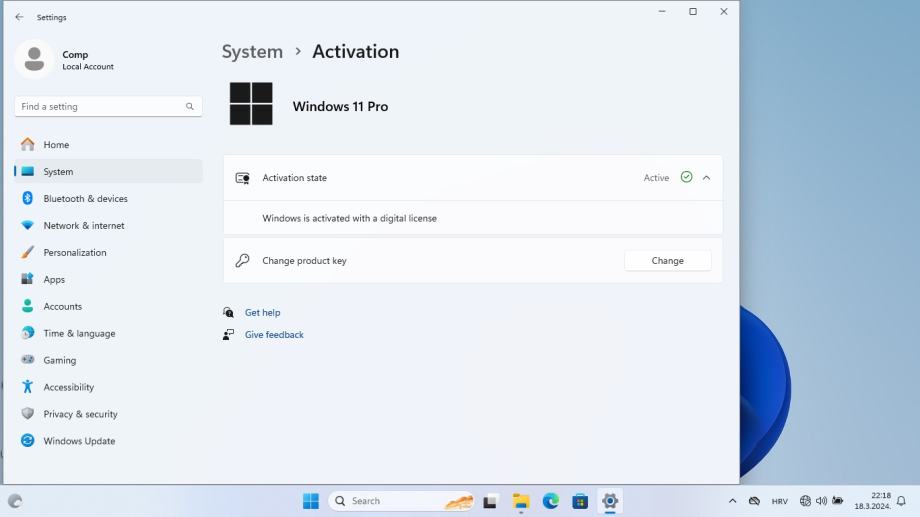The height and width of the screenshot is (517, 920).
Task: Click the network globe tray icon
Action: [x=806, y=501]
